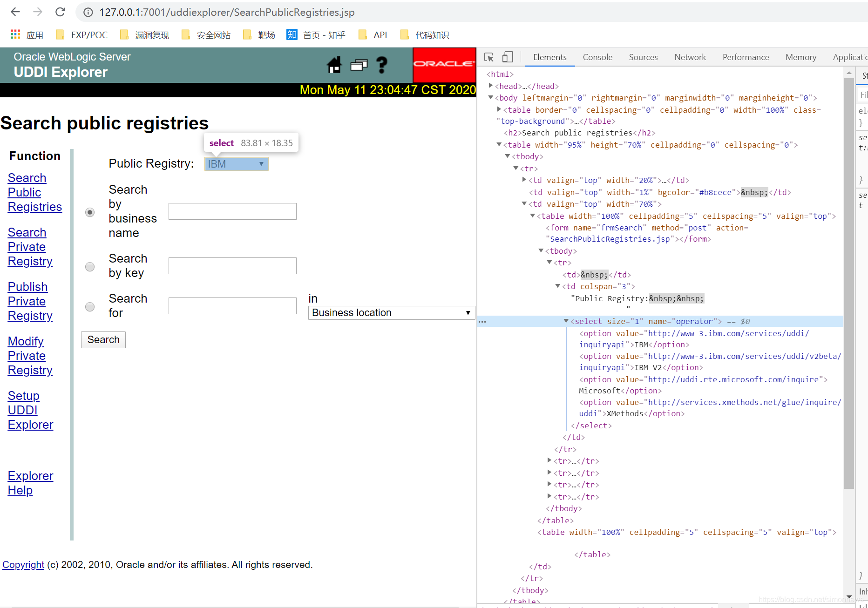Viewport: 868px width, 608px height.
Task: Select h2 Search public registries node
Action: (x=579, y=133)
